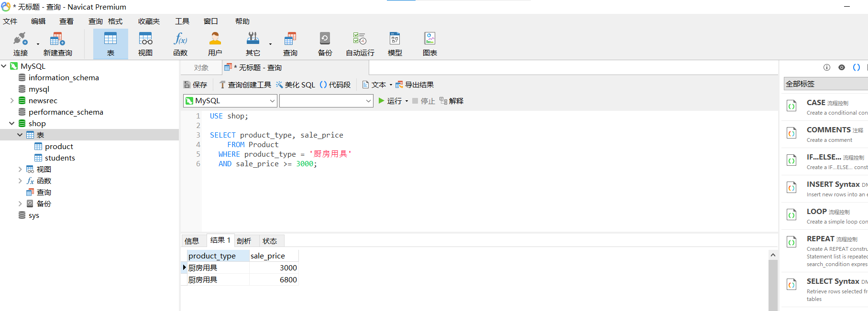
Task: Click 代码段 (Code Snippet) in the query toolbar
Action: [335, 85]
